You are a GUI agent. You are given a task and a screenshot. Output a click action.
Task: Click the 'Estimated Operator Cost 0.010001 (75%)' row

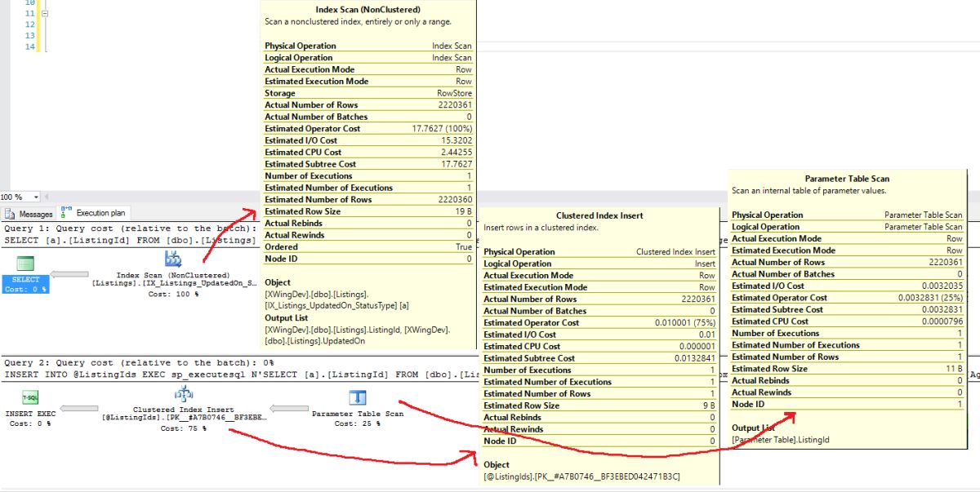599,322
